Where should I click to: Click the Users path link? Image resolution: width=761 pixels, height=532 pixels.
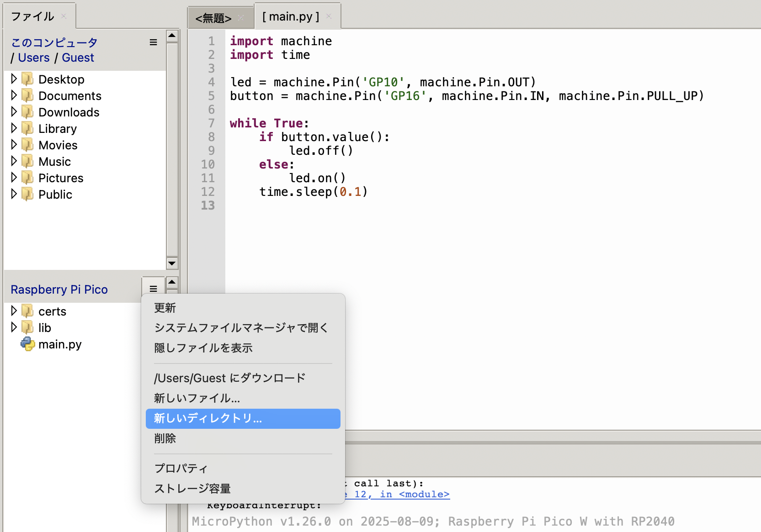[x=34, y=58]
